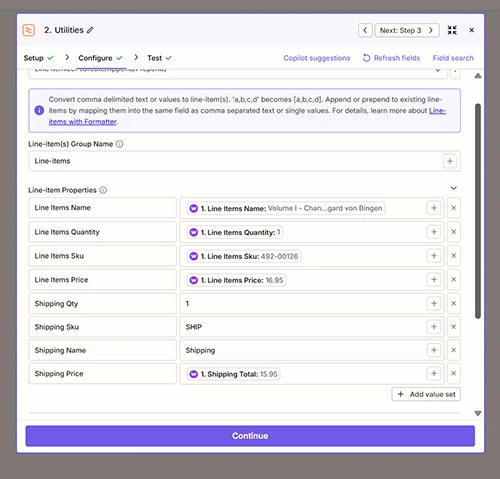Insert data in Line Items Name row
This screenshot has width=500, height=479.
pyautogui.click(x=434, y=208)
